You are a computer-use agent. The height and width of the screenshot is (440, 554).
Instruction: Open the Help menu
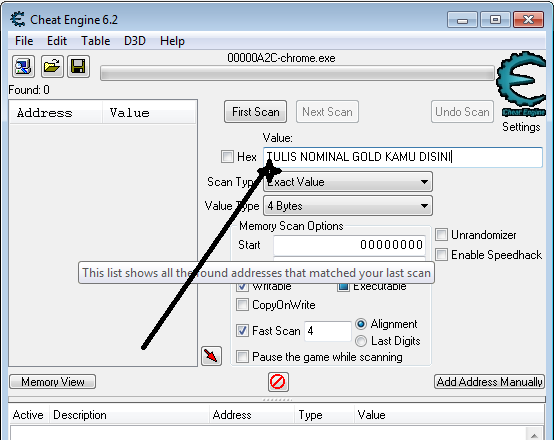(172, 41)
